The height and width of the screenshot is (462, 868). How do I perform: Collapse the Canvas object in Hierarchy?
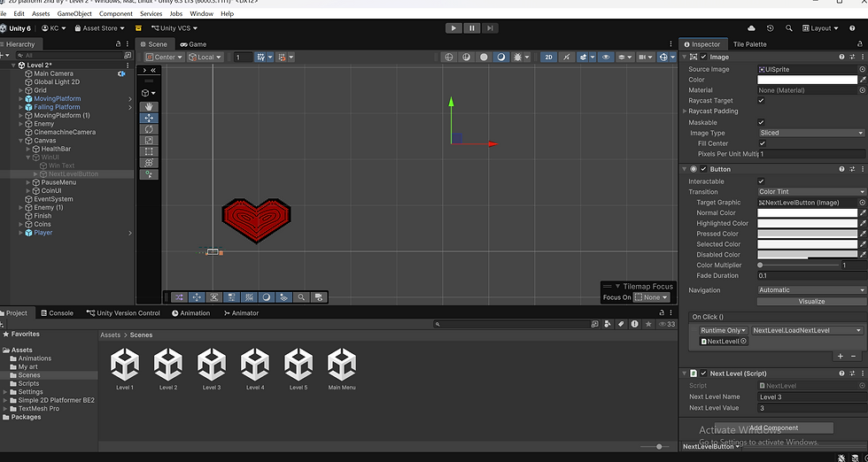[x=21, y=141]
